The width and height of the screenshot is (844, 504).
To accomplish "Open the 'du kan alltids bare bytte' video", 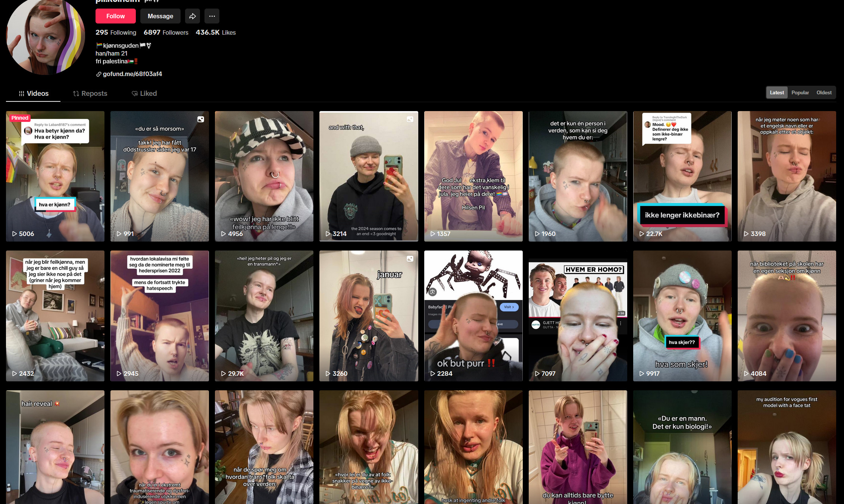I will [578, 447].
